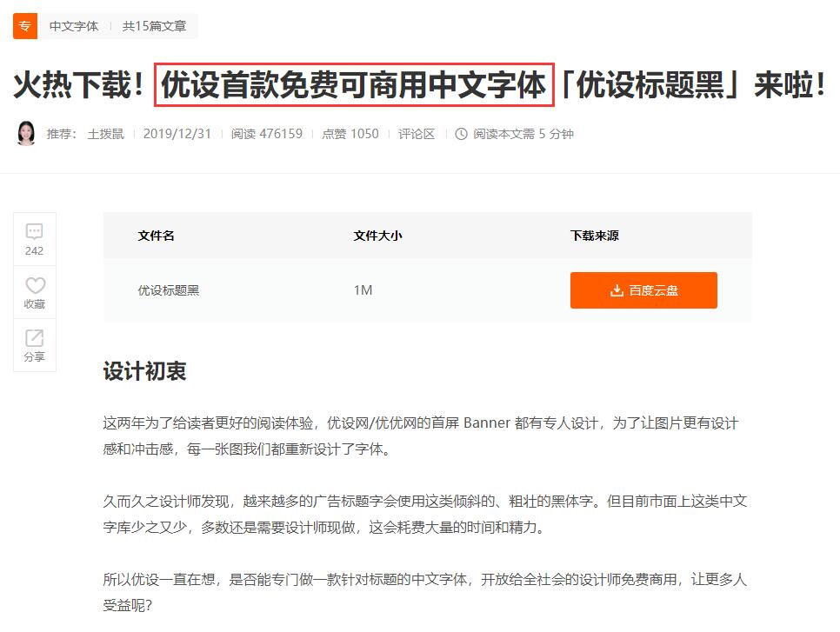This screenshot has width=840, height=632.
Task: Click the 推荐 label next to avatar
Action: pyautogui.click(x=61, y=134)
